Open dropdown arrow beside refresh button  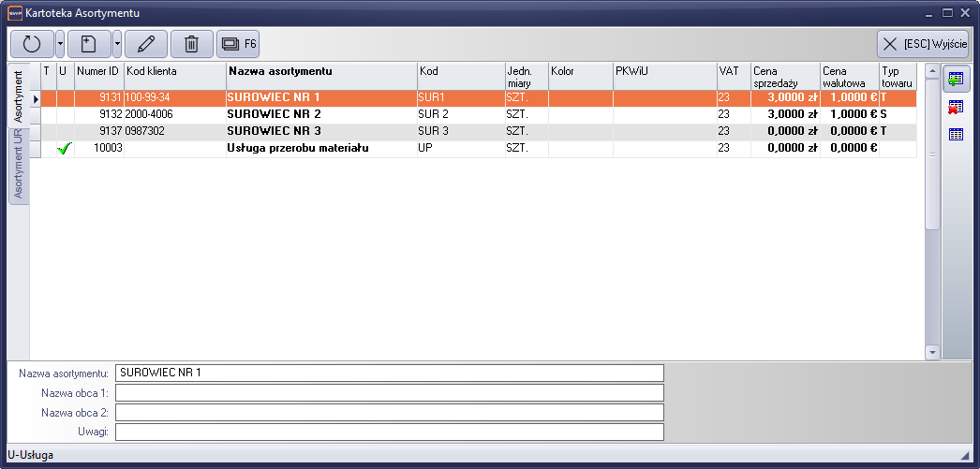coord(61,43)
